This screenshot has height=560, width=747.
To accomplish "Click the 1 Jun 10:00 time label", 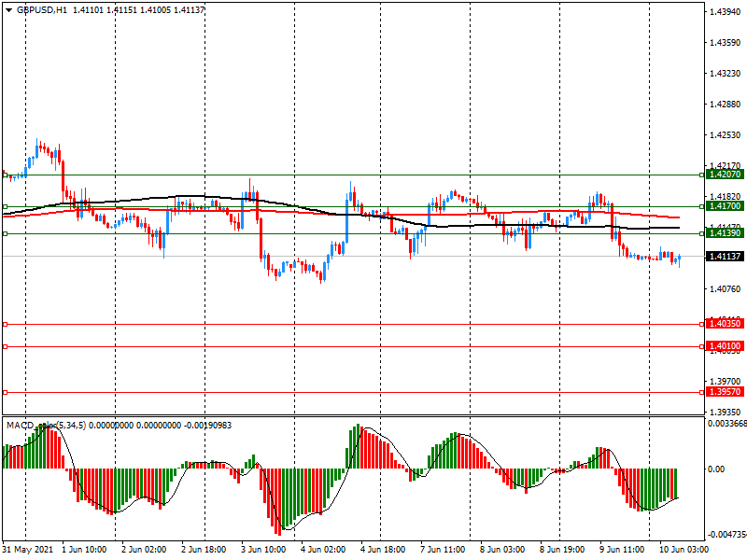I will [x=84, y=550].
